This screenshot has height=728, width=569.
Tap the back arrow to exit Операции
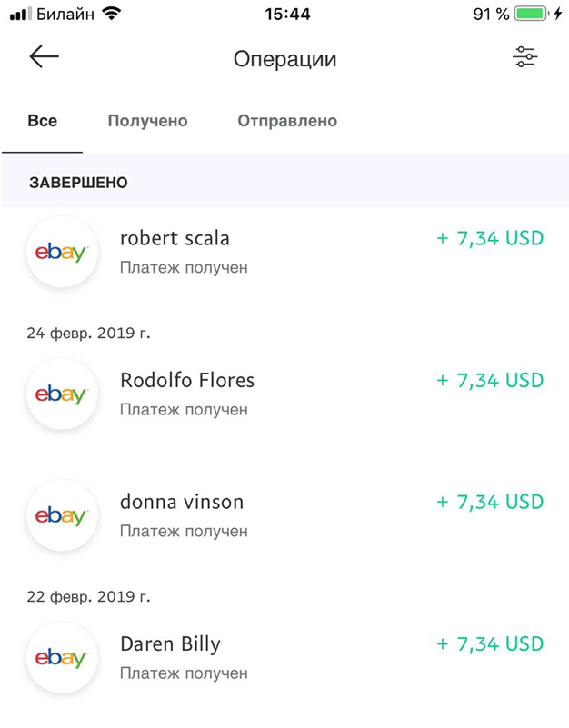pos(43,57)
